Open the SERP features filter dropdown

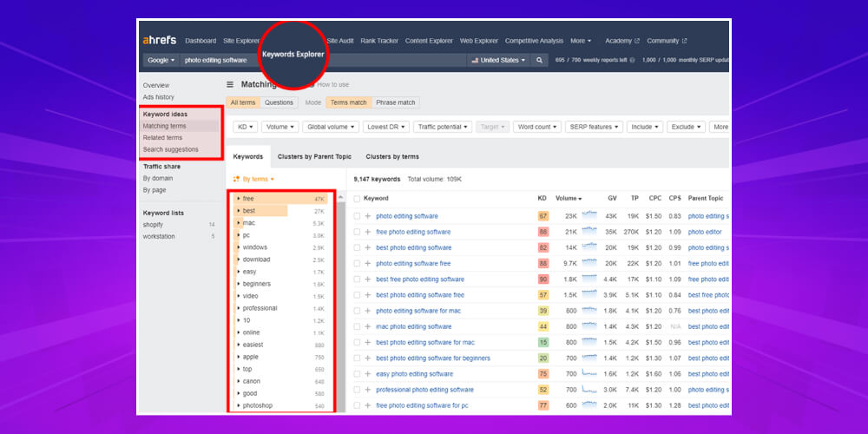pyautogui.click(x=594, y=127)
